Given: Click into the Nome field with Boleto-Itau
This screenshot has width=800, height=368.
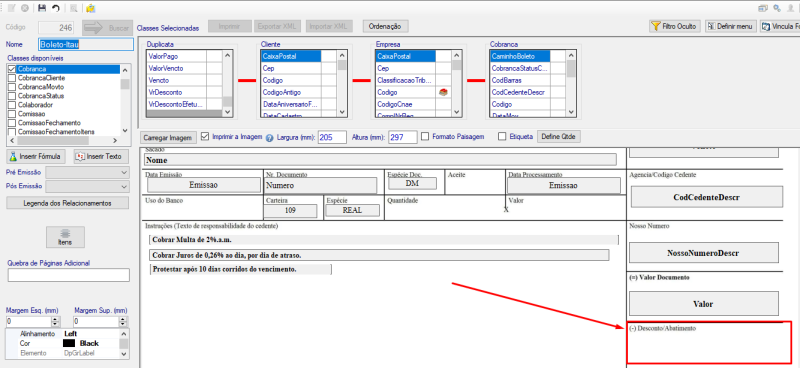Looking at the screenshot, I should [x=86, y=44].
